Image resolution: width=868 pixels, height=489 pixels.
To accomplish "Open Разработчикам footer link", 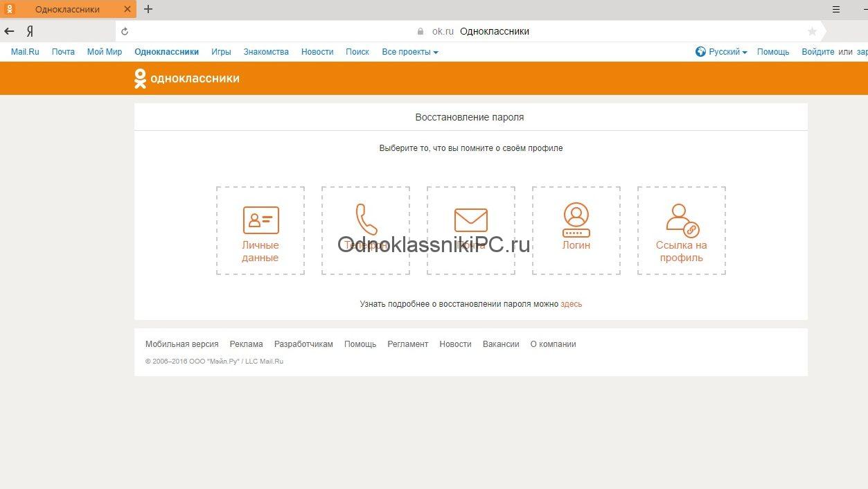I will [x=303, y=344].
